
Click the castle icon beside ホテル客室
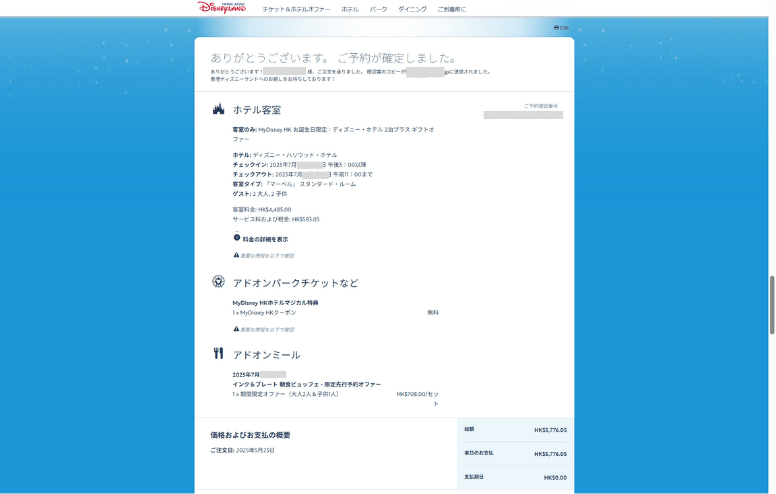[218, 108]
